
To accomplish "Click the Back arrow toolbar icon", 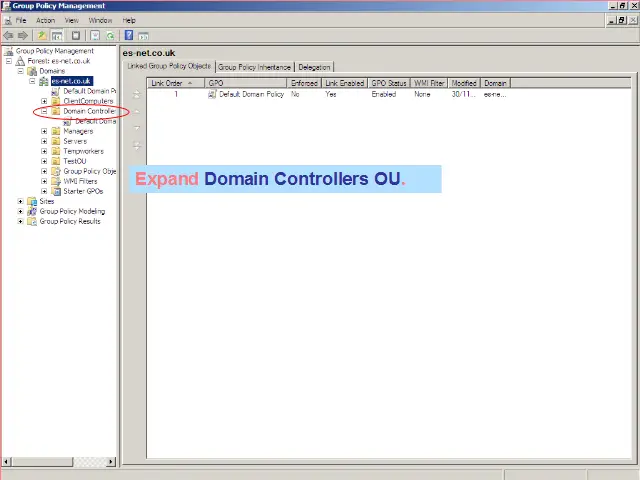I will [8, 36].
